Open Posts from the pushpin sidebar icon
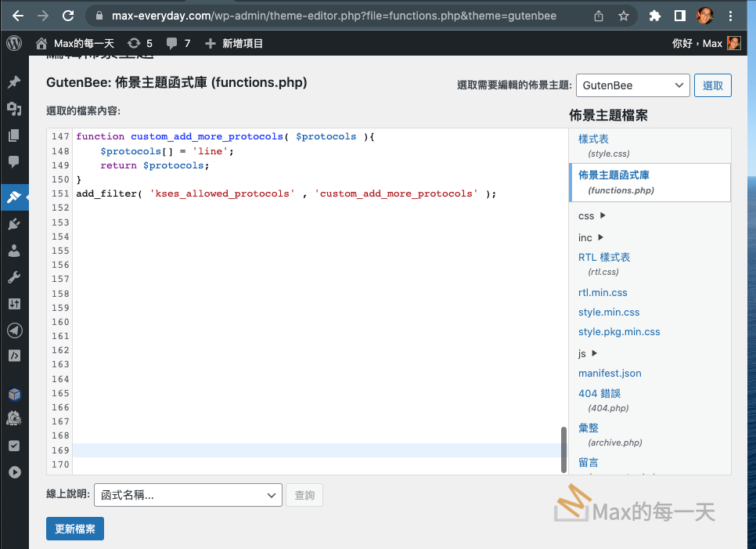 tap(13, 82)
